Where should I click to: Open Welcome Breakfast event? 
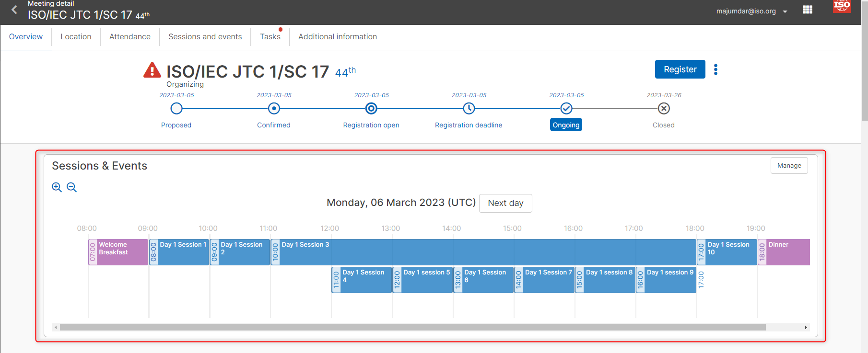pos(118,252)
